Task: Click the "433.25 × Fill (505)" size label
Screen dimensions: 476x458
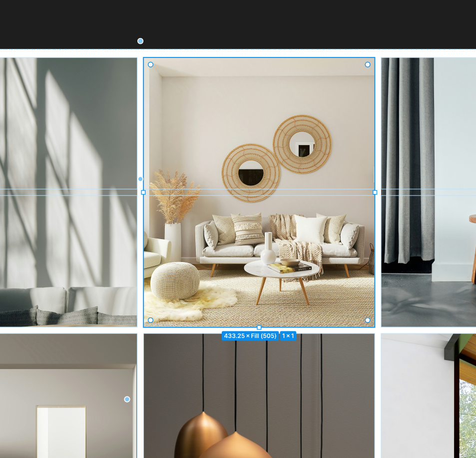Action: click(250, 336)
